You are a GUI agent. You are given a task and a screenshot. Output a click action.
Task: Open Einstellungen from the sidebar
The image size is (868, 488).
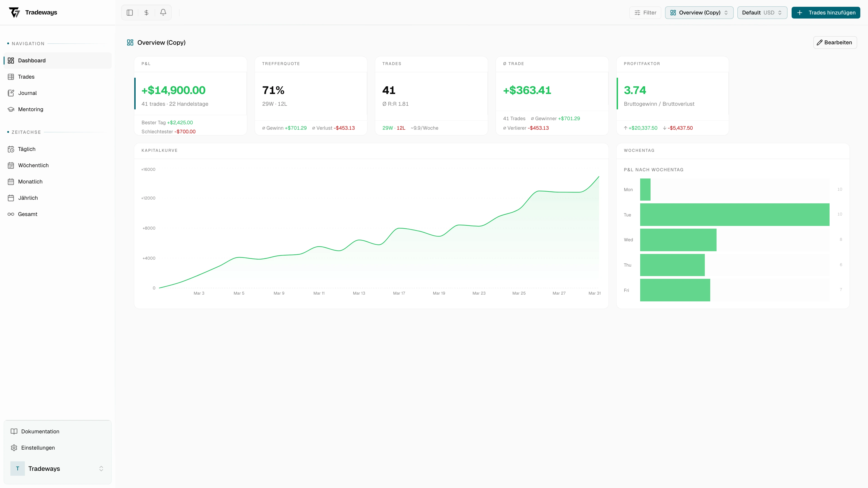pyautogui.click(x=38, y=448)
